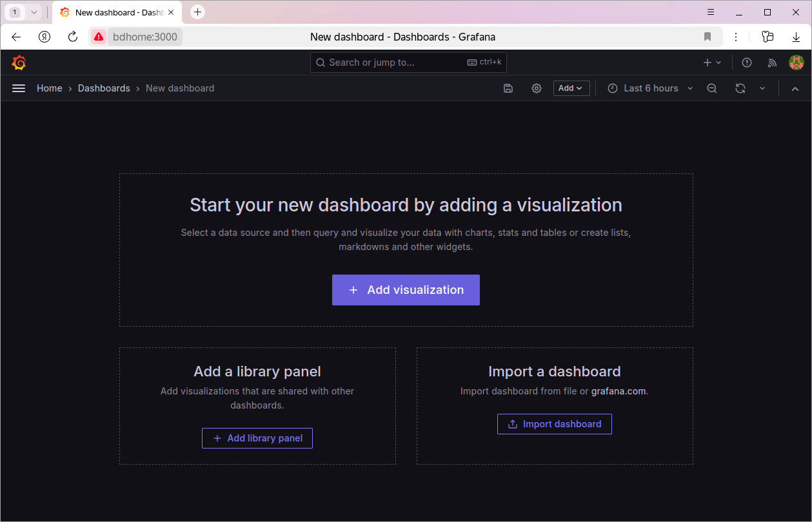Open the help question mark menu
The width and height of the screenshot is (812, 522).
click(747, 63)
